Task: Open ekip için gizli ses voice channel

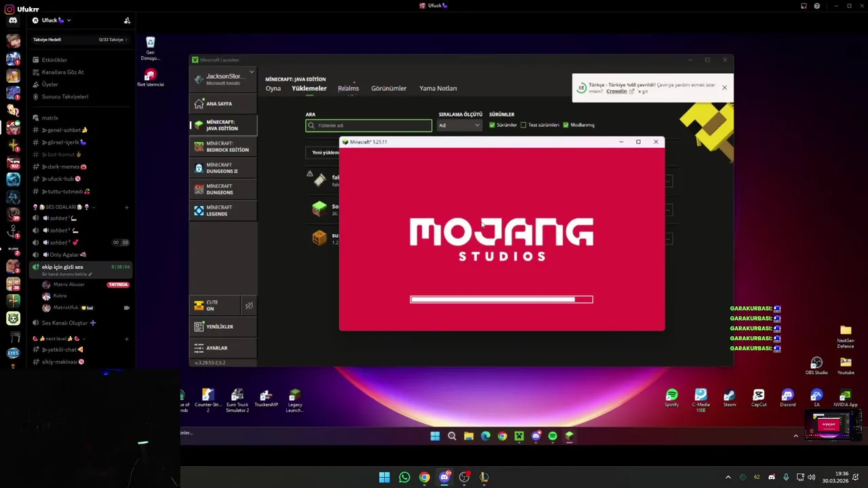Action: (81, 270)
